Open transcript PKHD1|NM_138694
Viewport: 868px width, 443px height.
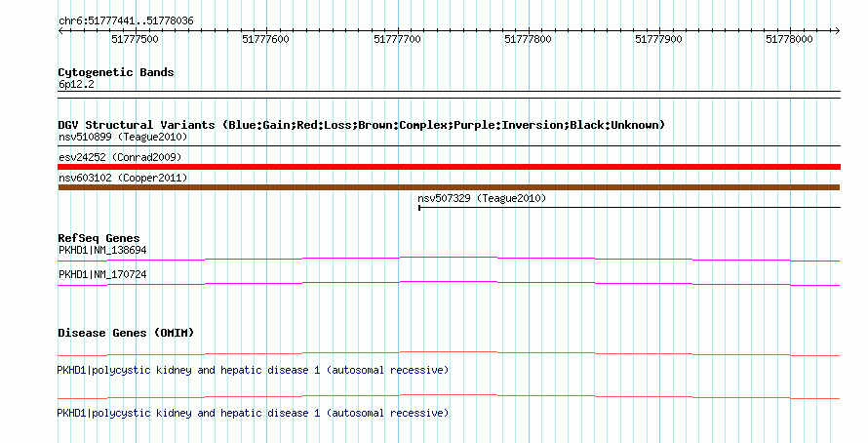click(x=102, y=251)
